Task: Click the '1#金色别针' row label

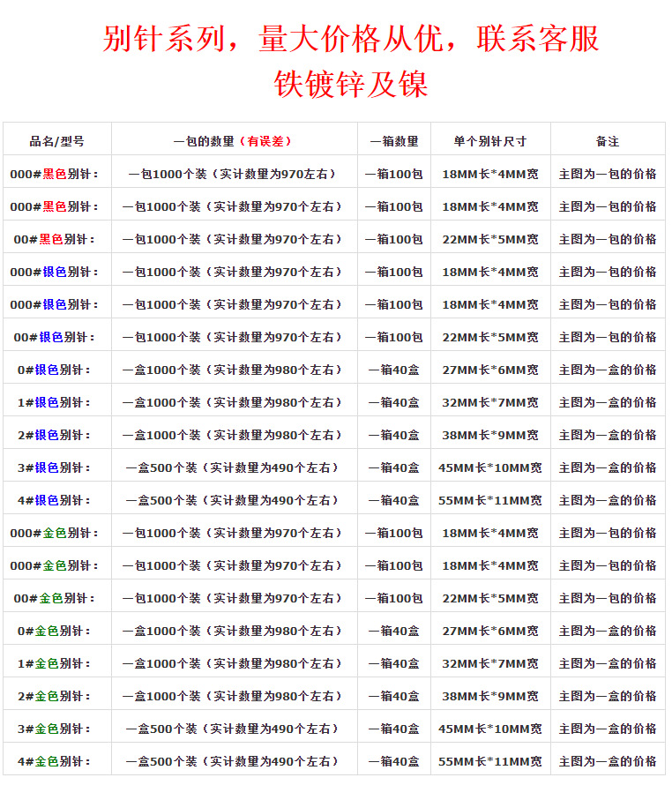Action: point(54,664)
